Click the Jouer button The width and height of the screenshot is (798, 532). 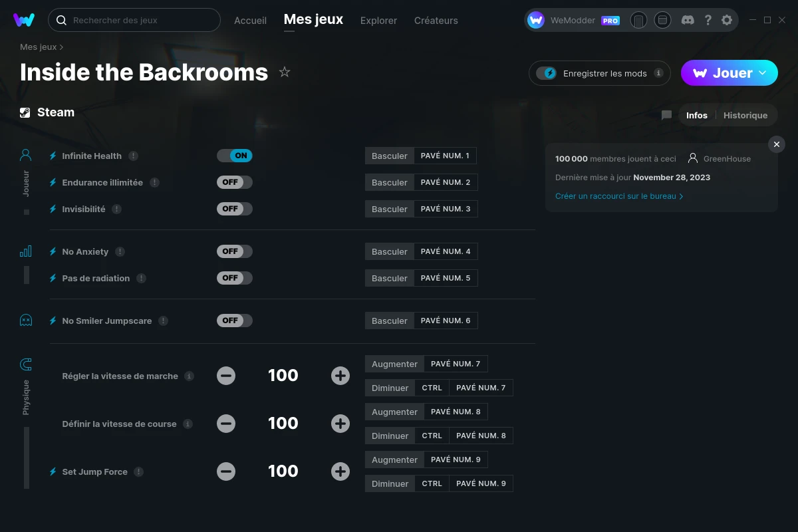[729, 73]
